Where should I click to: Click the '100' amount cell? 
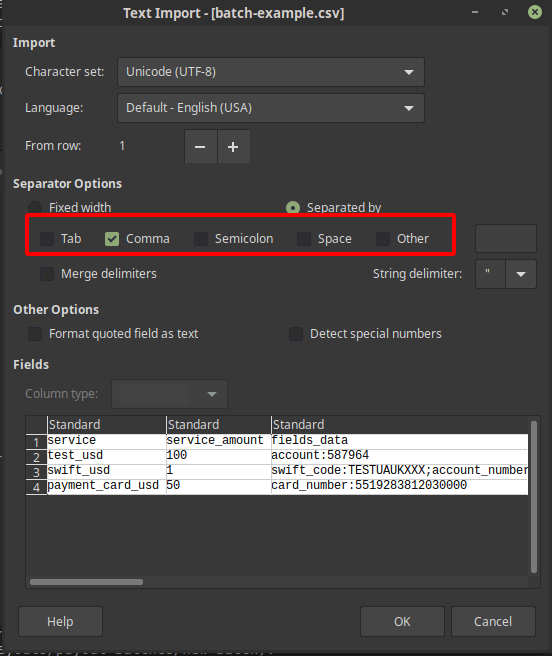pyautogui.click(x=218, y=456)
